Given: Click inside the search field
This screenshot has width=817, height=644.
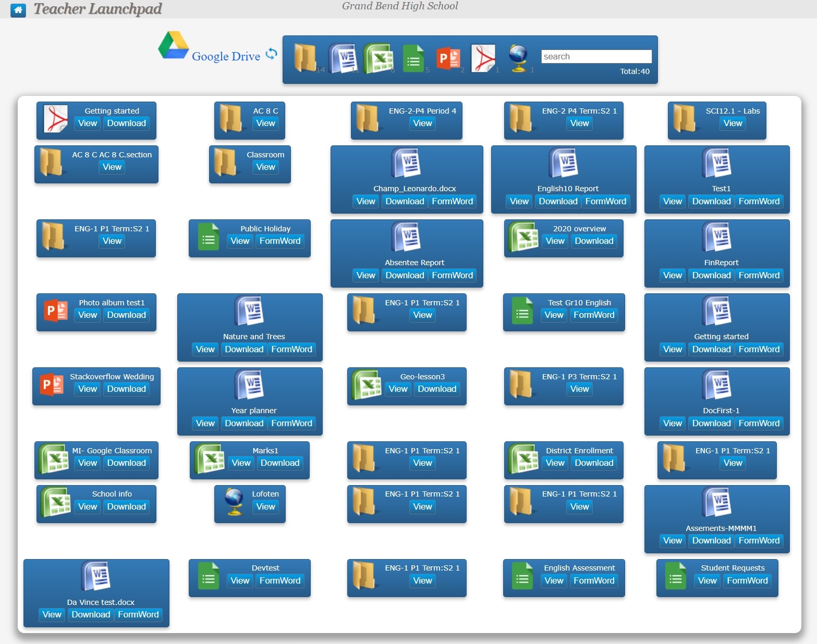Looking at the screenshot, I should 596,56.
